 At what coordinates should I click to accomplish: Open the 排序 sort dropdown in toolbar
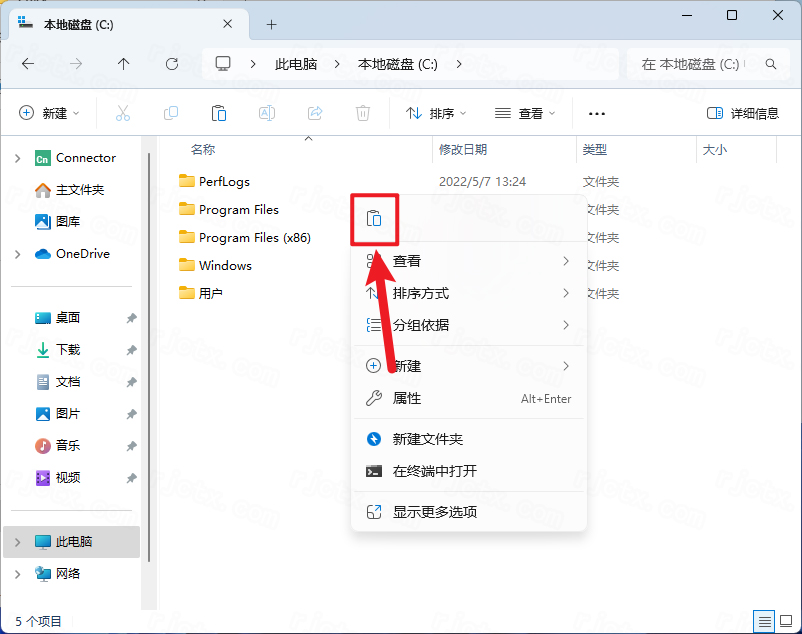coord(436,113)
